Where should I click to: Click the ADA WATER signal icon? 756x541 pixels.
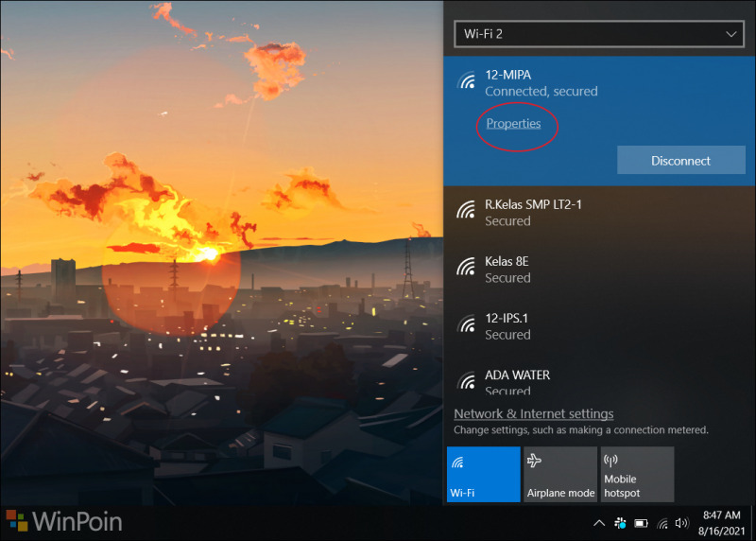(x=466, y=380)
